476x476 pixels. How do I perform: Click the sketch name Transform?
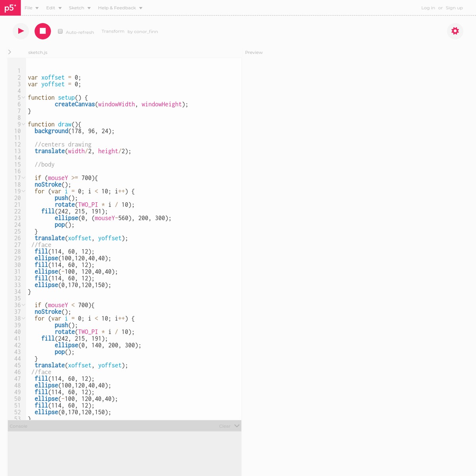point(113,31)
